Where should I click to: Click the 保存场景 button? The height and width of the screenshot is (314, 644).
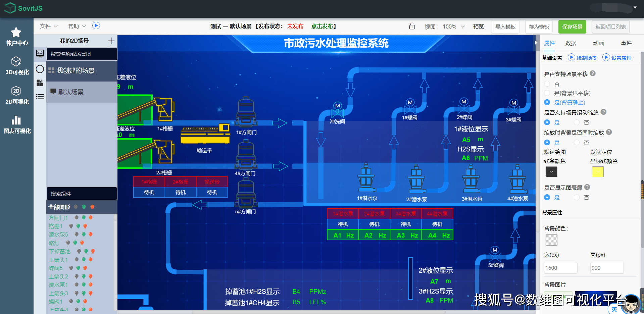tap(572, 27)
